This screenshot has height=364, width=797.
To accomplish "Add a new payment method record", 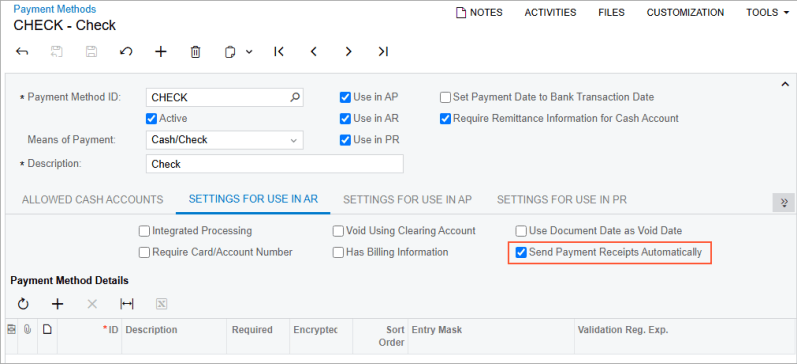I will pyautogui.click(x=161, y=51).
